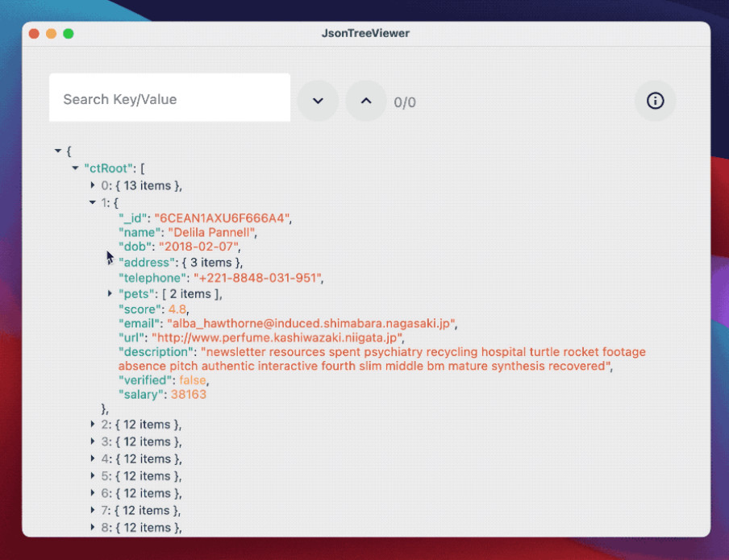Expand the "pets" array of 2 items

point(110,293)
